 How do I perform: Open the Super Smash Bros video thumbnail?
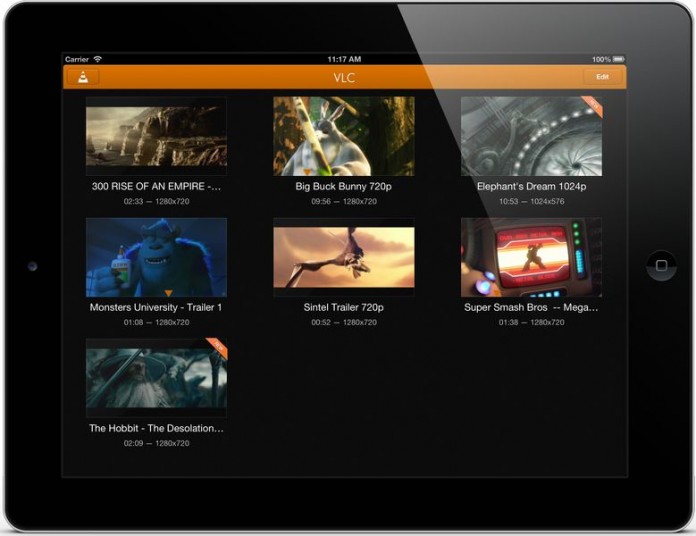531,257
